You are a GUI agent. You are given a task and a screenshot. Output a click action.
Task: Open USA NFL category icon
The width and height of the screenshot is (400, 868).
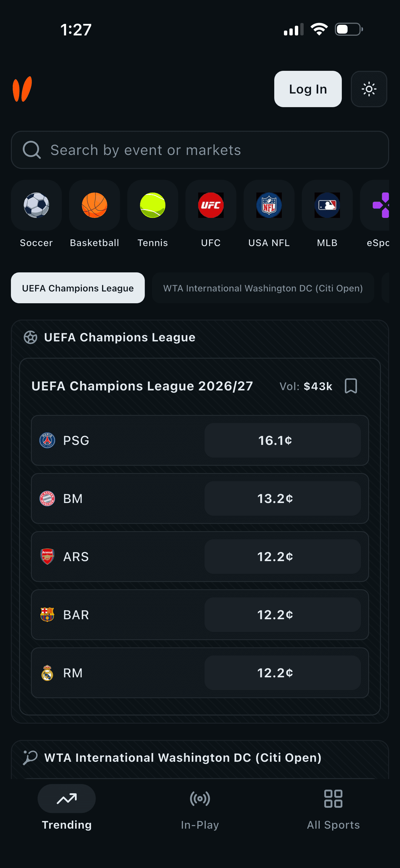coord(269,205)
